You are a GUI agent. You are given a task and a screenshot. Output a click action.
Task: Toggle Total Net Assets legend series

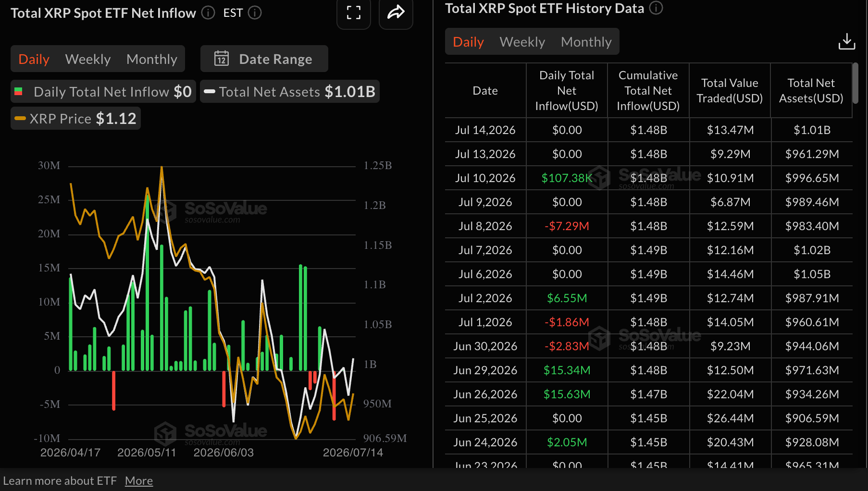pyautogui.click(x=290, y=91)
